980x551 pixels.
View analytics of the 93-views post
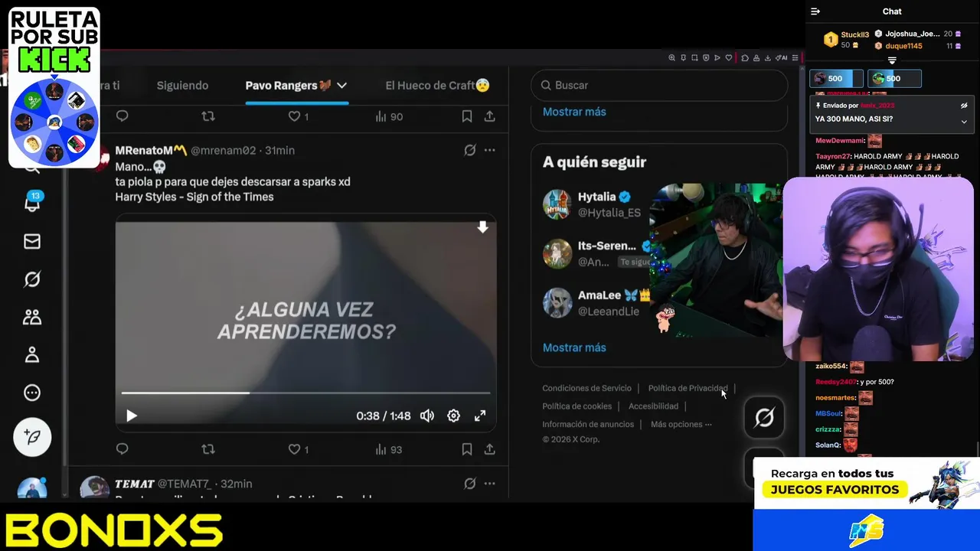pos(389,449)
